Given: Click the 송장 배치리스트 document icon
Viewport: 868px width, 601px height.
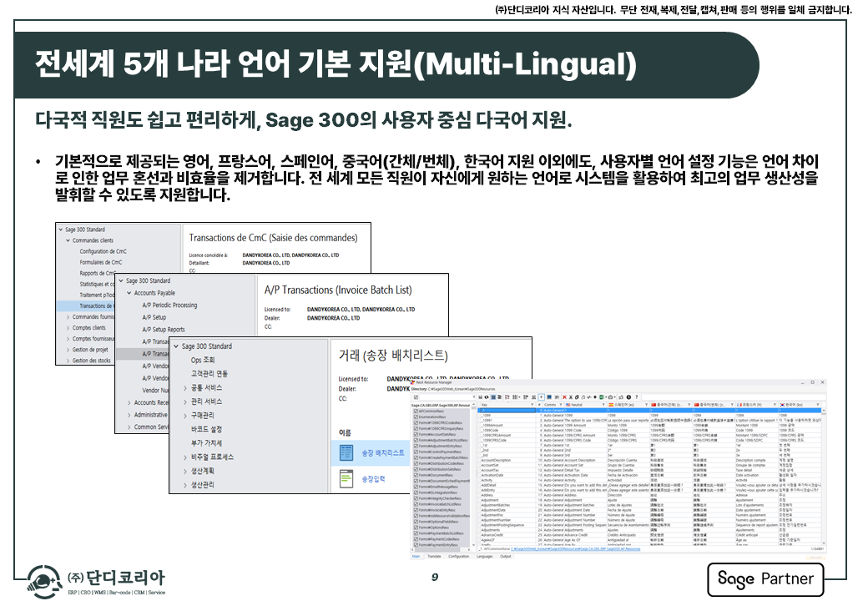Looking at the screenshot, I should tap(346, 452).
